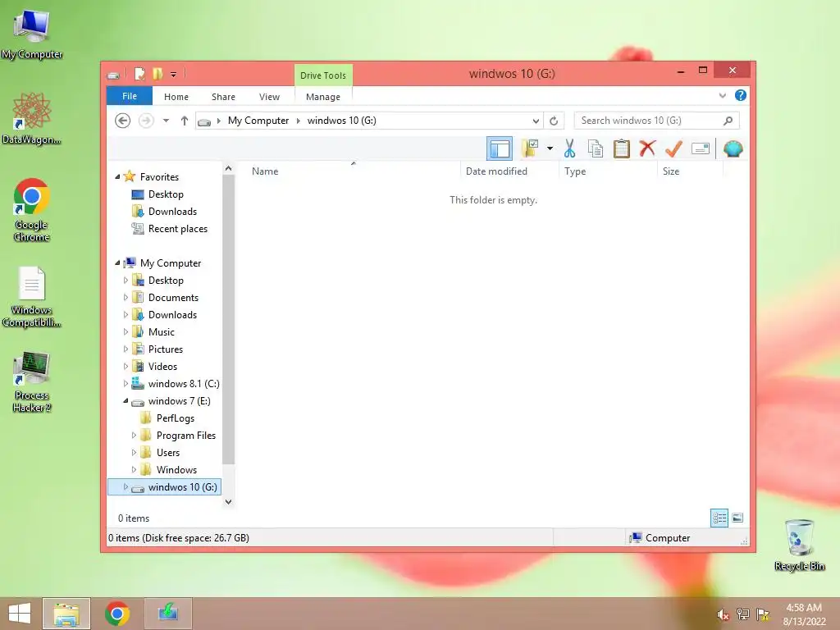The width and height of the screenshot is (840, 630).
Task: Select the Drive Tools contextual tab
Action: click(x=323, y=75)
